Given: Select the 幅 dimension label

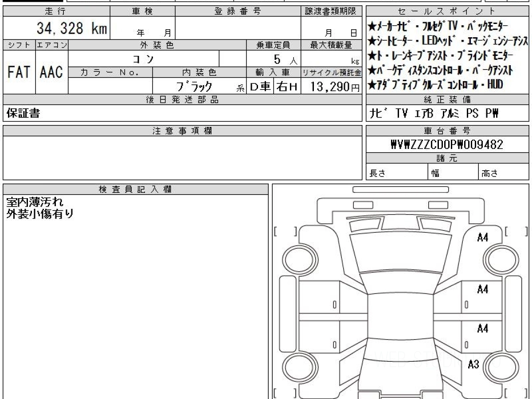Looking at the screenshot, I should pos(435,174).
